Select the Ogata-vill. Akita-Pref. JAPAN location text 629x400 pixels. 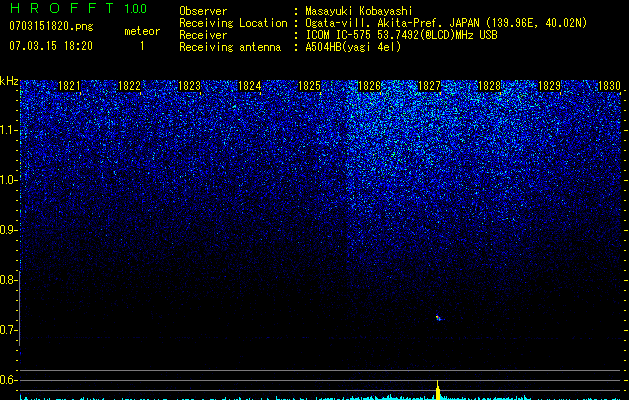[446, 23]
